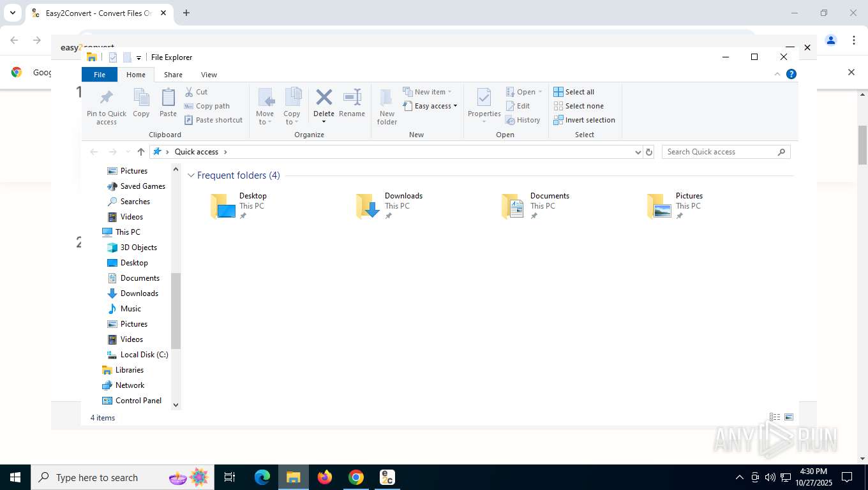Select Control Panel in navigation pane
The width and height of the screenshot is (868, 490).
tap(131, 401)
